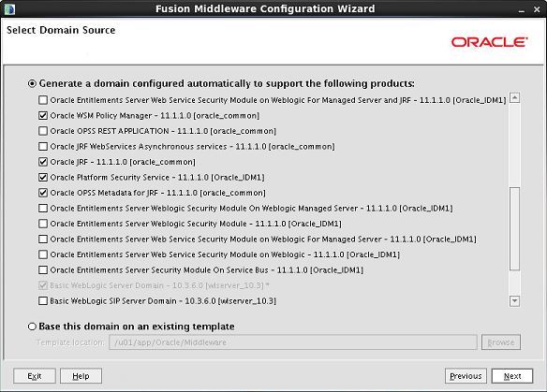Check Oracle Entitlements Server Security Module On Service Bus
Image resolution: width=547 pixels, height=392 pixels.
pos(43,270)
